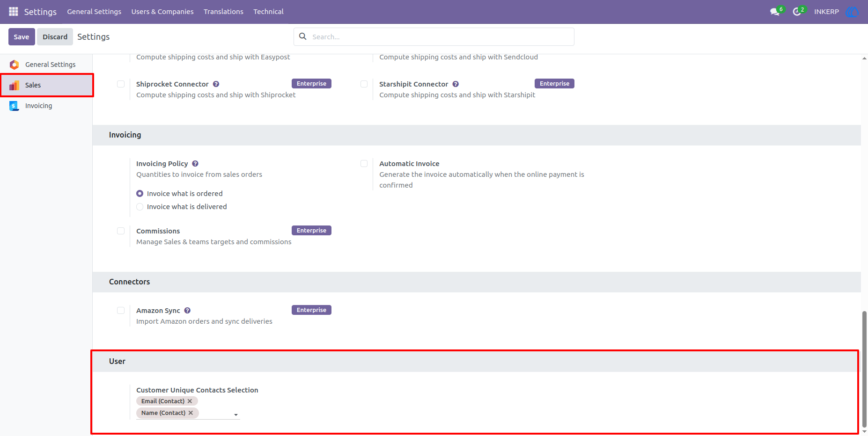This screenshot has height=436, width=868.
Task: Click the General Settings sidebar icon
Action: (x=15, y=65)
